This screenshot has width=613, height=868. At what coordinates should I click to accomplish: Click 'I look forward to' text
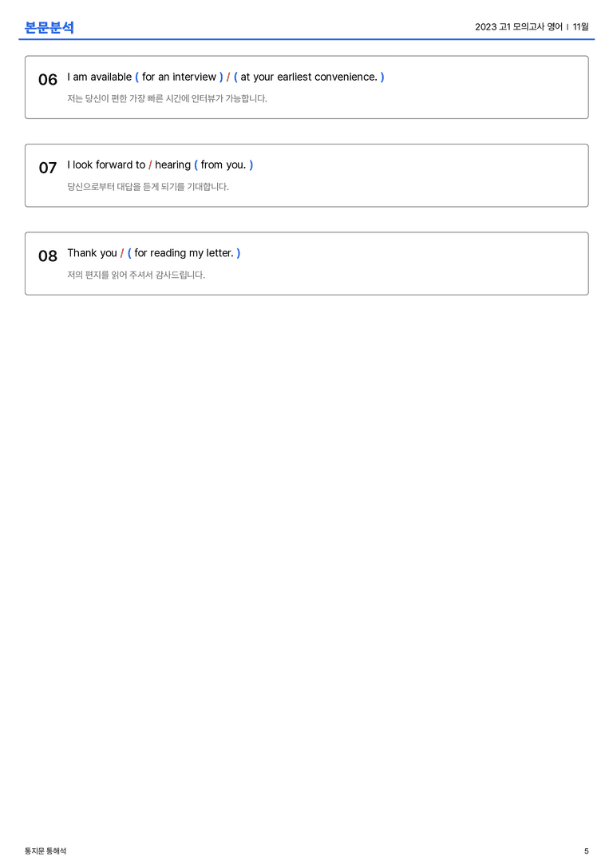click(106, 165)
